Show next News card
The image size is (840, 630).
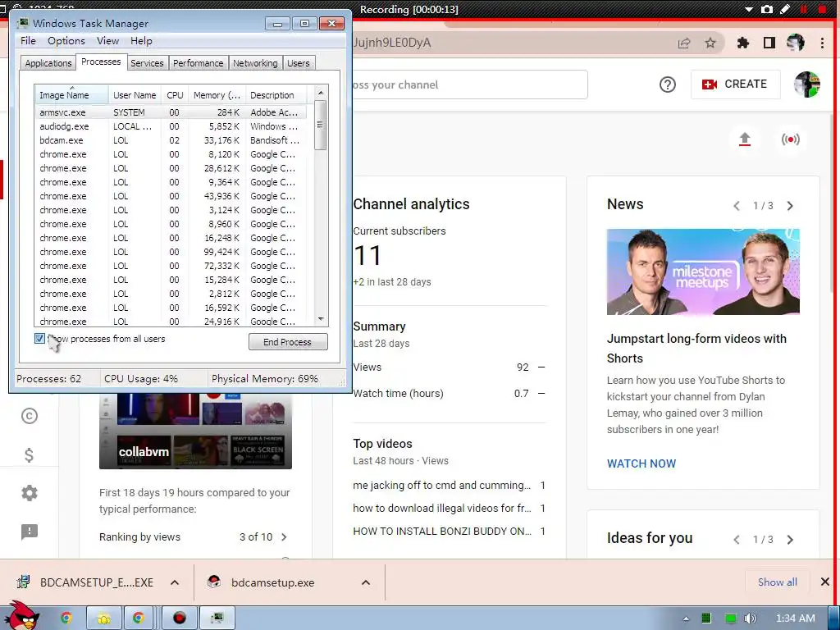pos(790,206)
